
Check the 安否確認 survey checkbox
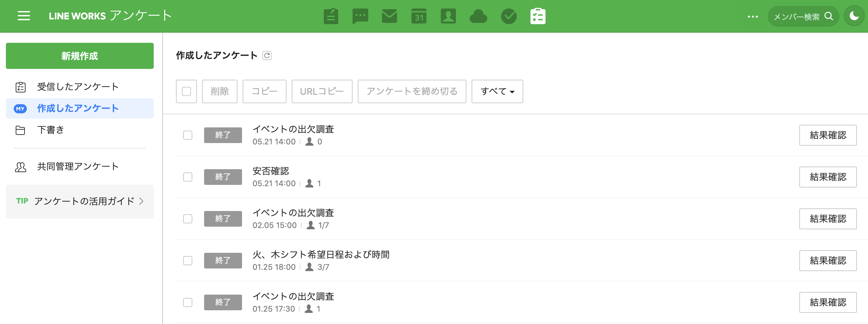tap(188, 177)
